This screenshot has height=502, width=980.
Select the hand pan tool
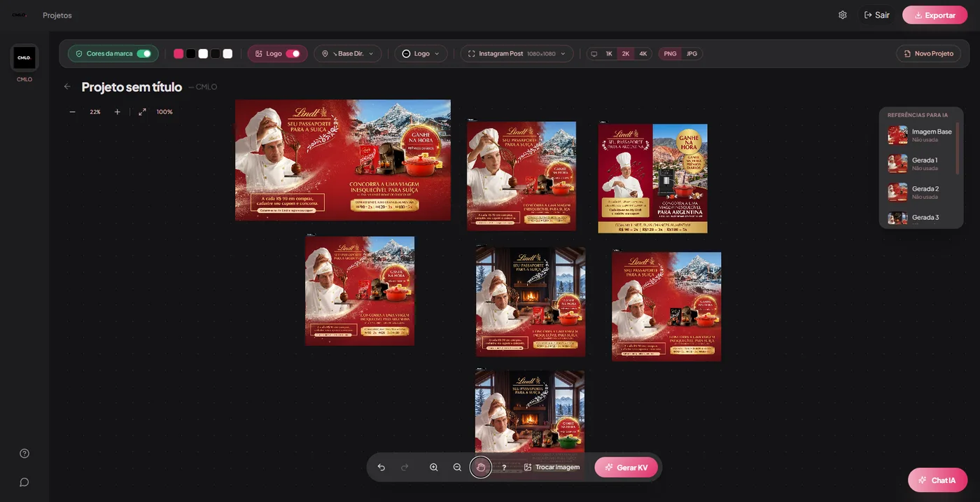point(481,467)
